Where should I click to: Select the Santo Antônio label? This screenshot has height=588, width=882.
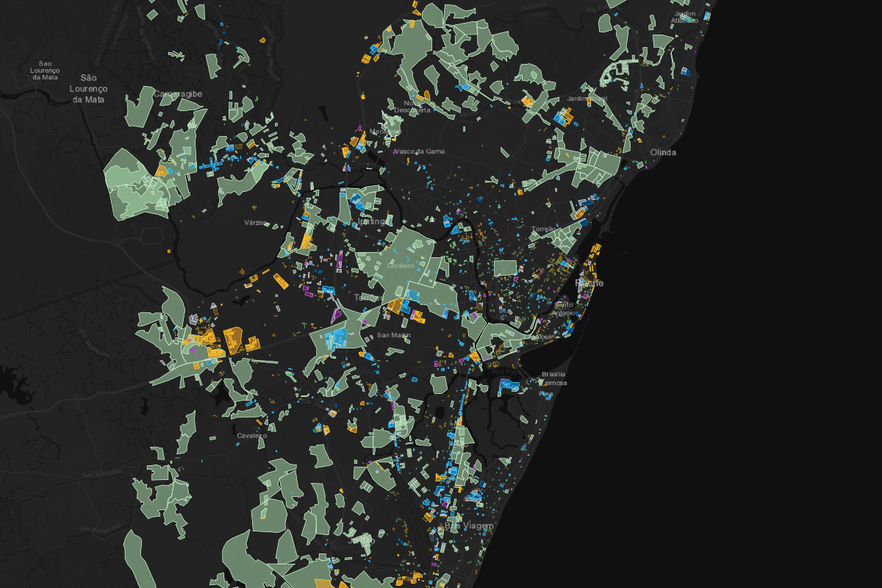tap(564, 308)
